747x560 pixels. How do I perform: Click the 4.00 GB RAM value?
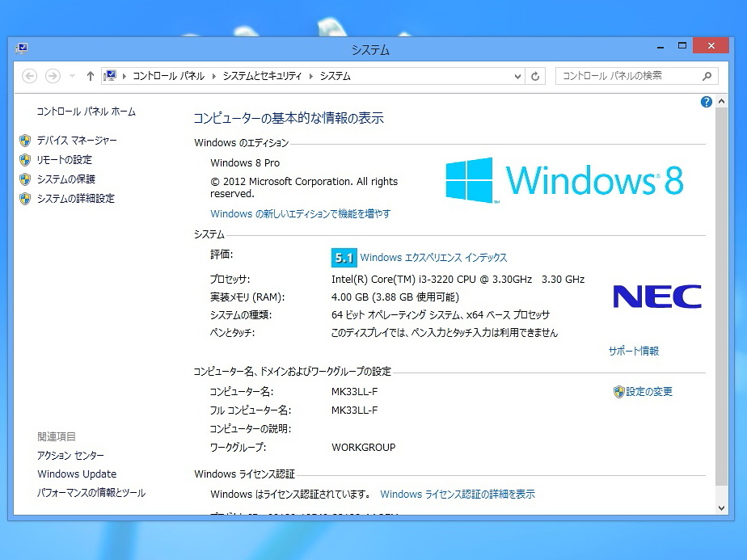(x=395, y=297)
